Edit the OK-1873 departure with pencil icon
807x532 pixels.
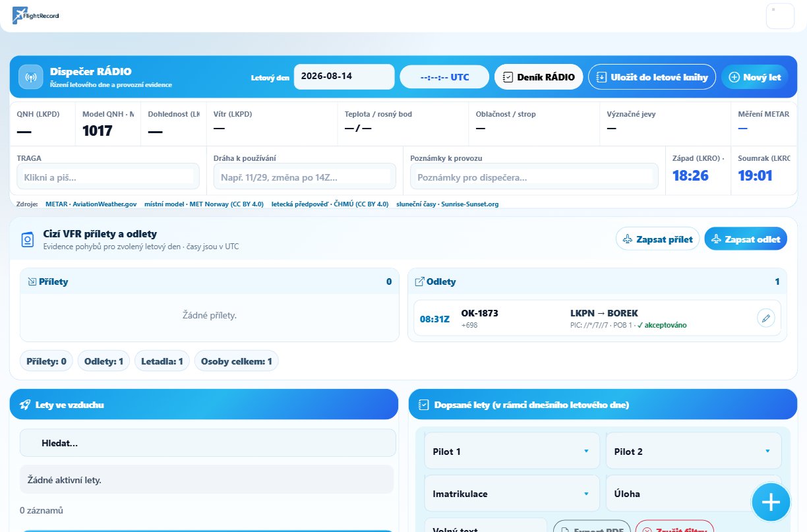[765, 318]
